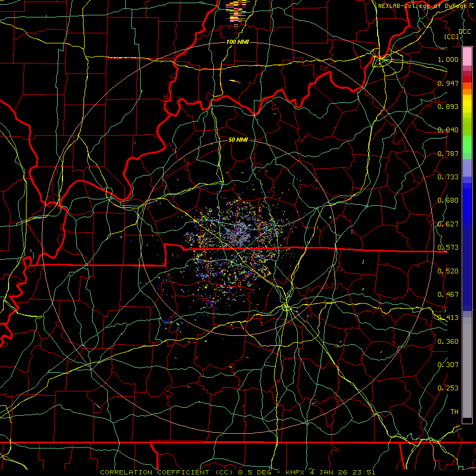Select the 0.573 scale value

click(448, 248)
